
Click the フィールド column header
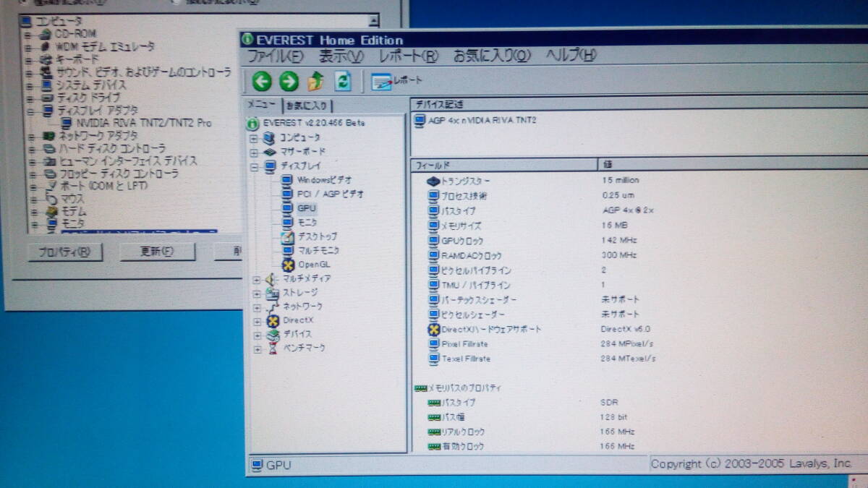[x=503, y=166]
